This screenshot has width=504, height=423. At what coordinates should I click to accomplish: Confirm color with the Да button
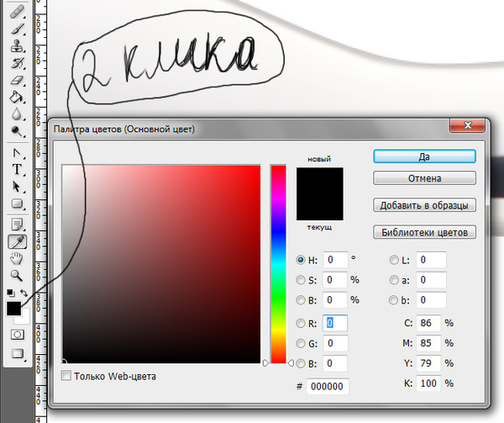click(x=424, y=156)
